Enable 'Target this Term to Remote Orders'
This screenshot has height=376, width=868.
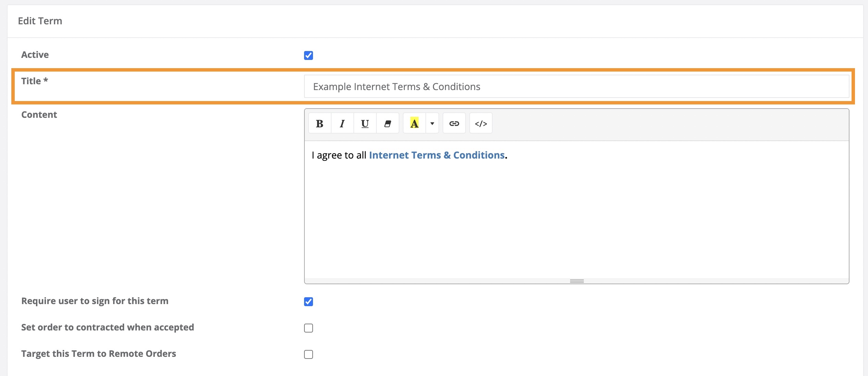click(308, 354)
